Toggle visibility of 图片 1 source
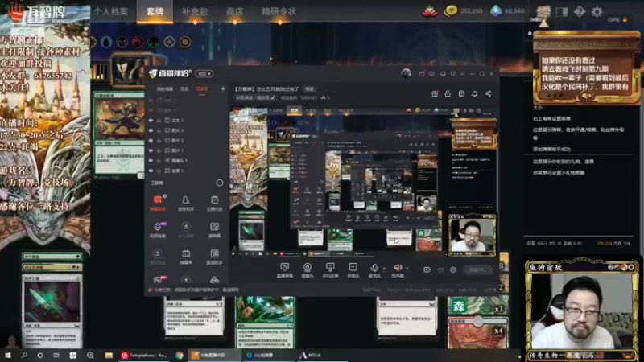 pyautogui.click(x=151, y=150)
